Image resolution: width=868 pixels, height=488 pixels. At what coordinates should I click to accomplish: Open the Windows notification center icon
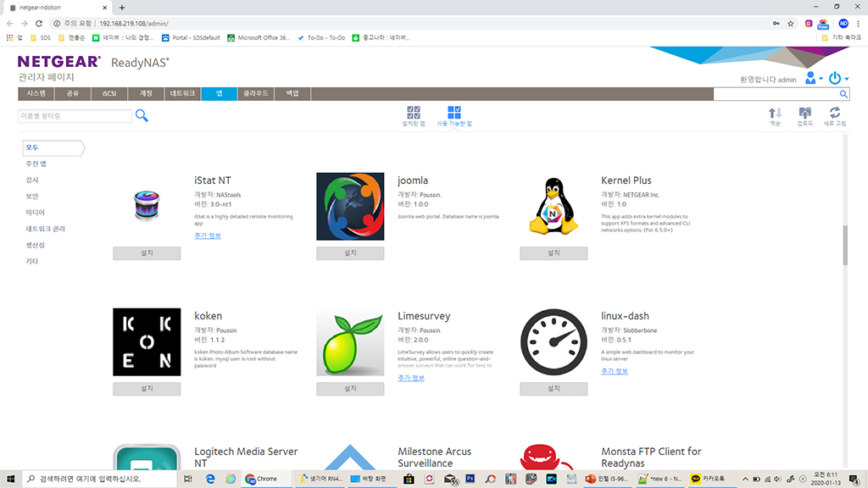(855, 479)
